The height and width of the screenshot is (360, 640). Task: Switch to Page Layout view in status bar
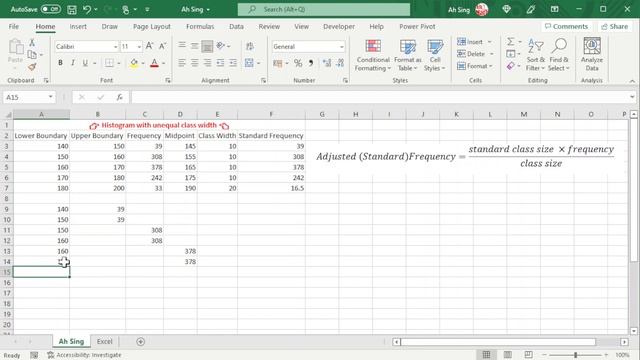pyautogui.click(x=507, y=355)
